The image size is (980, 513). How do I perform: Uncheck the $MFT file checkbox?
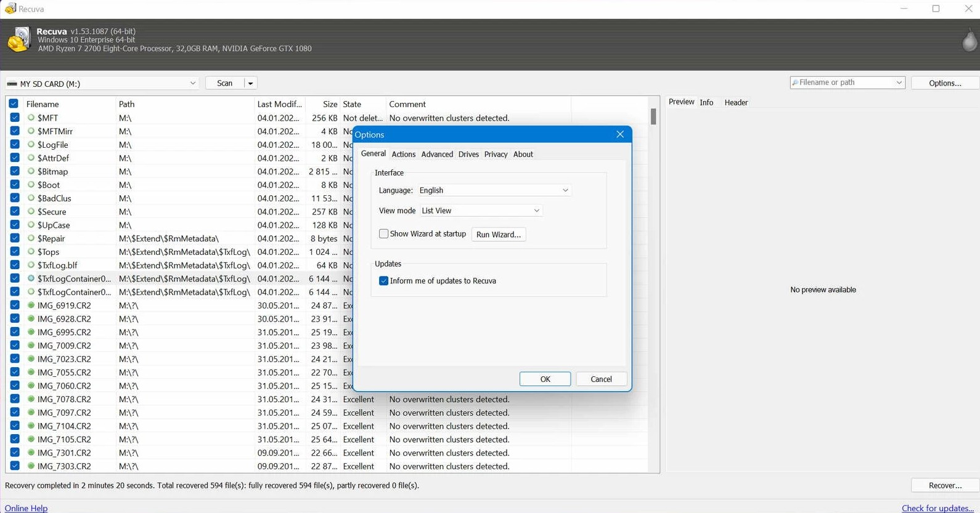[x=15, y=118]
